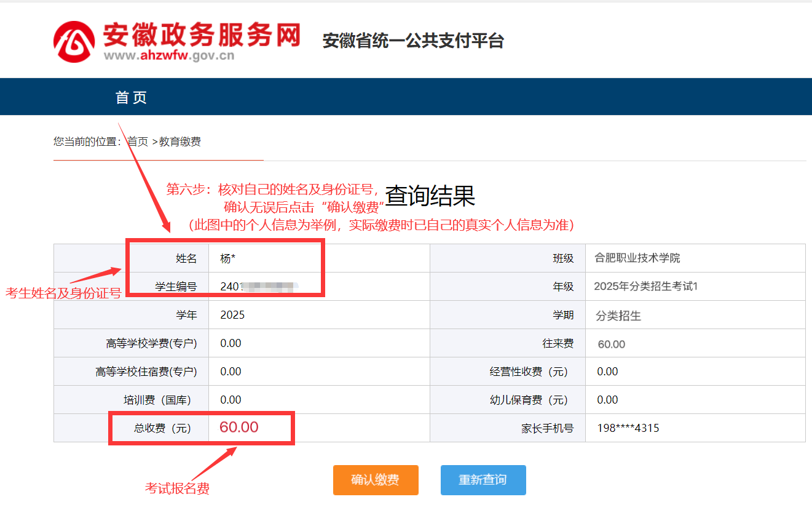Click the 往来费 amount 60.00
Viewport: 812px width, 518px height.
tap(611, 344)
